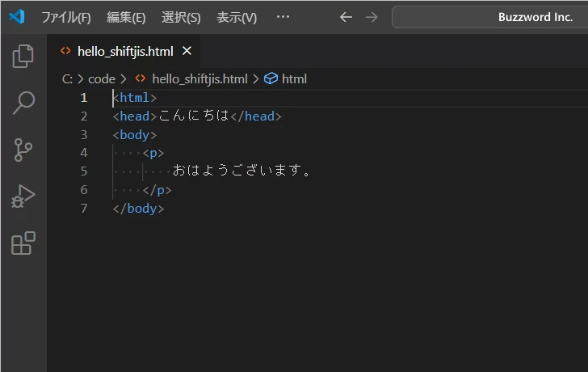Open the 表示(V) menu
Viewport: 588px width, 372px height.
point(237,17)
